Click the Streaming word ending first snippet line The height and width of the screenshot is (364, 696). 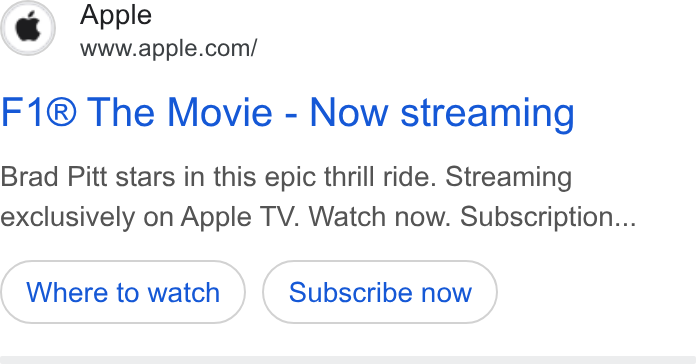coord(509,178)
